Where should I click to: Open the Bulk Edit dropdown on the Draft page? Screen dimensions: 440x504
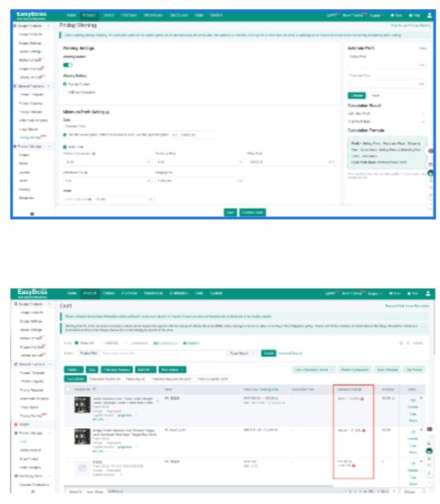144,369
